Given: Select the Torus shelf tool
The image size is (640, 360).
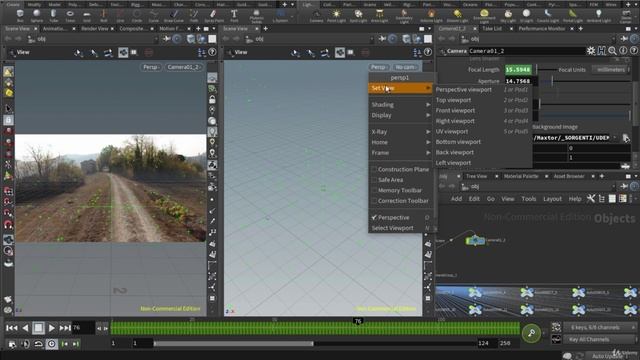Looking at the screenshot, I should [70, 16].
